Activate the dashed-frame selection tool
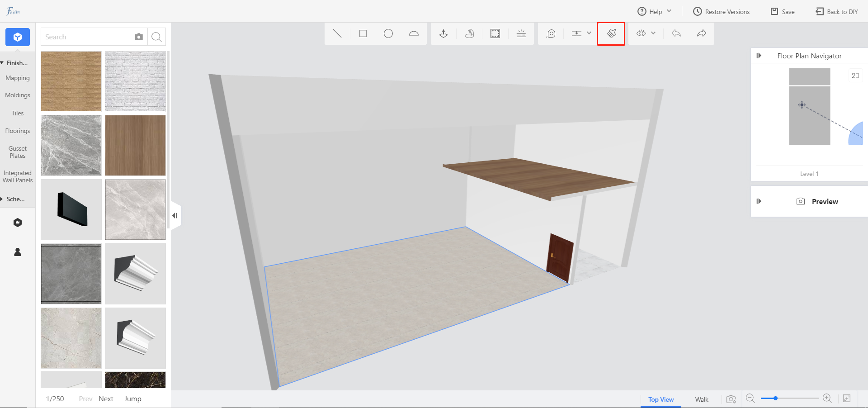 tap(495, 33)
